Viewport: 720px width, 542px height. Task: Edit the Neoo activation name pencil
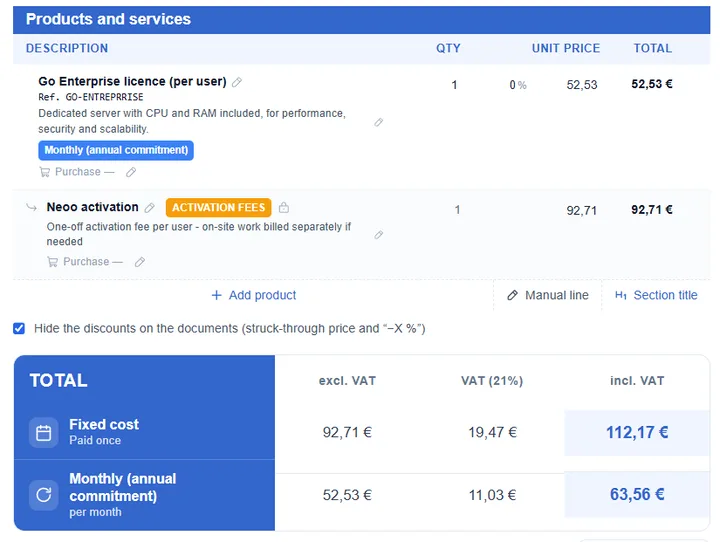tap(149, 208)
